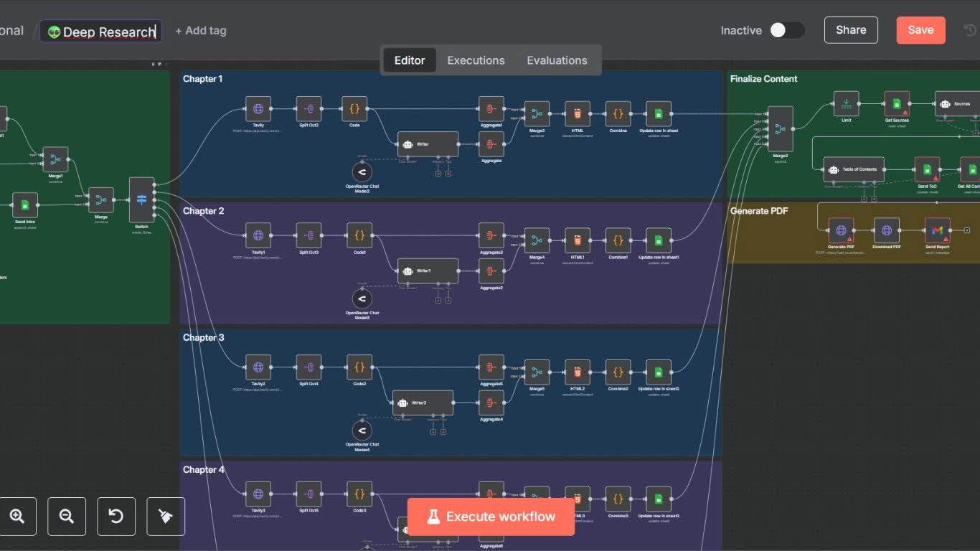The image size is (980, 551).
Task: Open the Code node in Chapter 1
Action: (354, 109)
